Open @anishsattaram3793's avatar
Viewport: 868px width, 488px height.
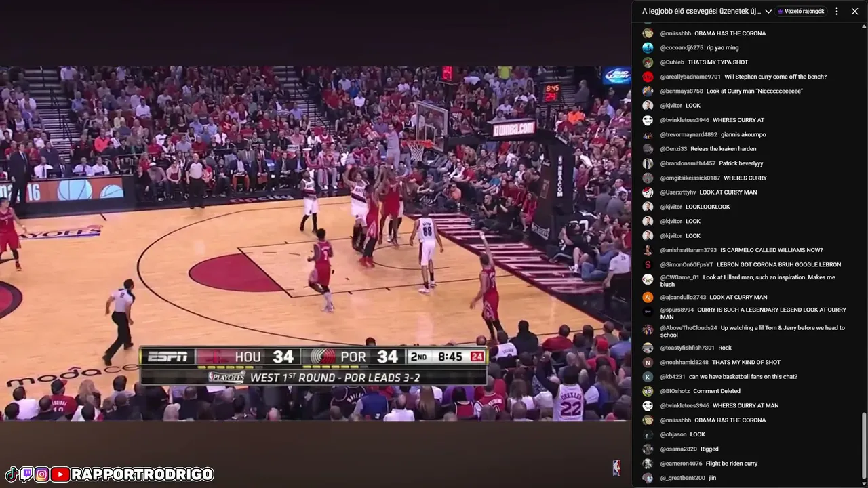(648, 250)
